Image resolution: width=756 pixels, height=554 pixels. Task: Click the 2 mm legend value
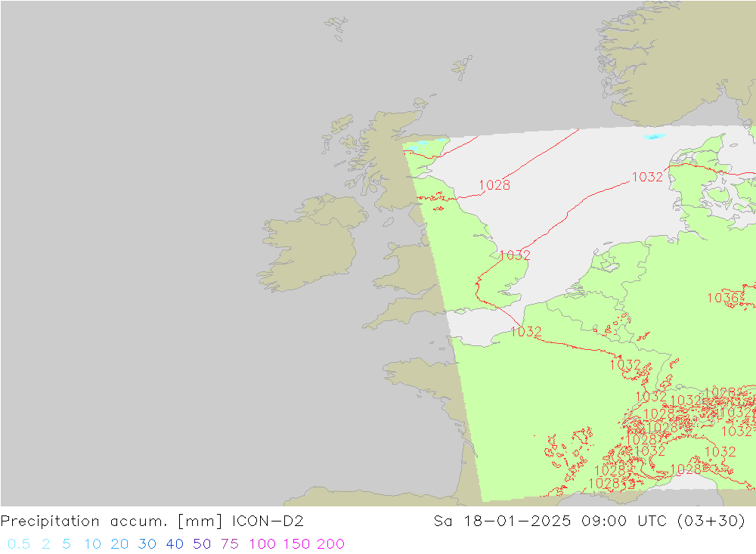pyautogui.click(x=46, y=544)
